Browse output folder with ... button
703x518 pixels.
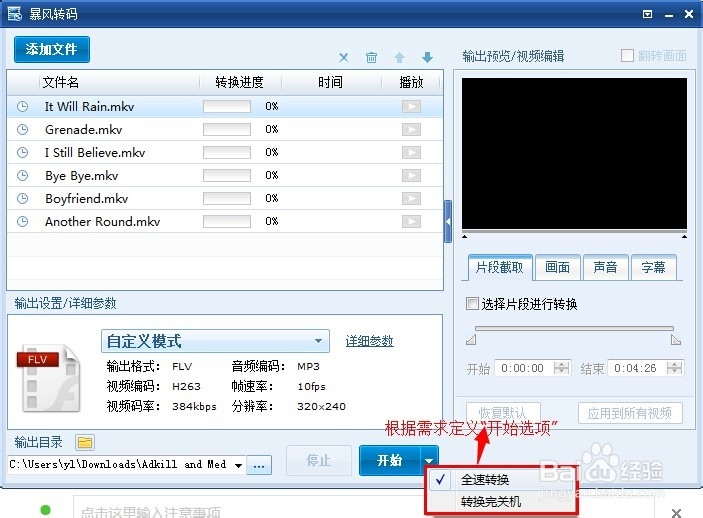click(259, 466)
